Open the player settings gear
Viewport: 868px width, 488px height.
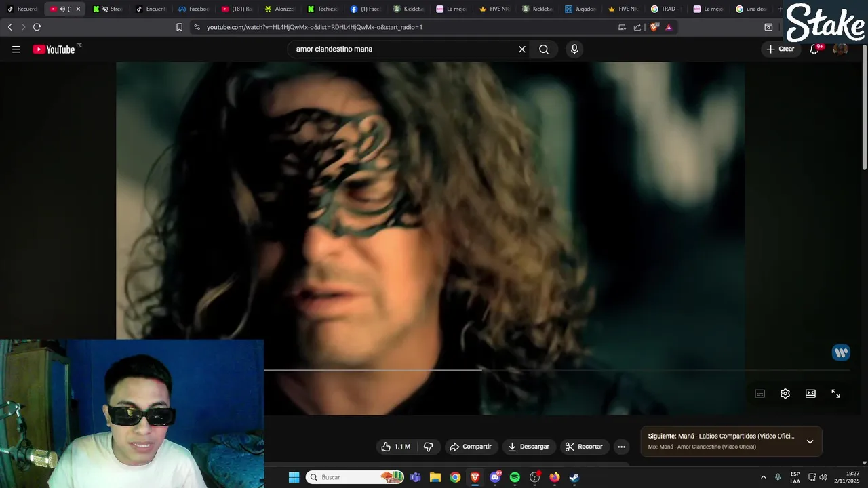(x=785, y=394)
